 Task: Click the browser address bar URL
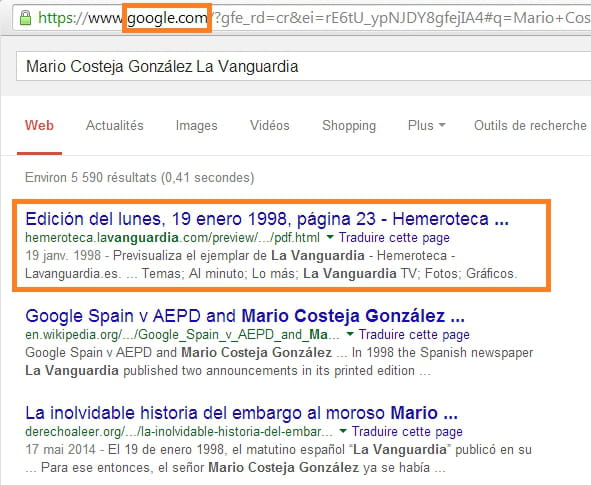pyautogui.click(x=314, y=18)
